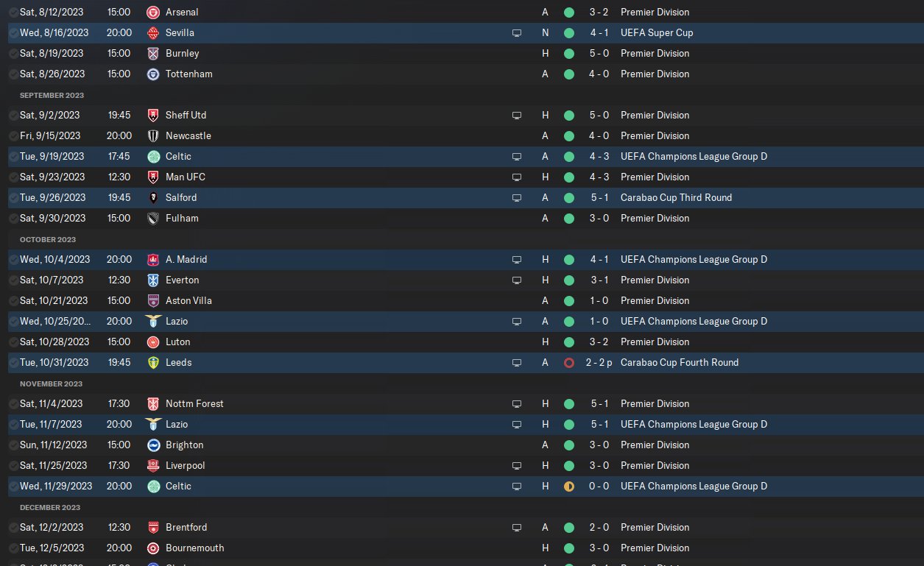
Task: Click the Liverpool club badge
Action: 153,466
